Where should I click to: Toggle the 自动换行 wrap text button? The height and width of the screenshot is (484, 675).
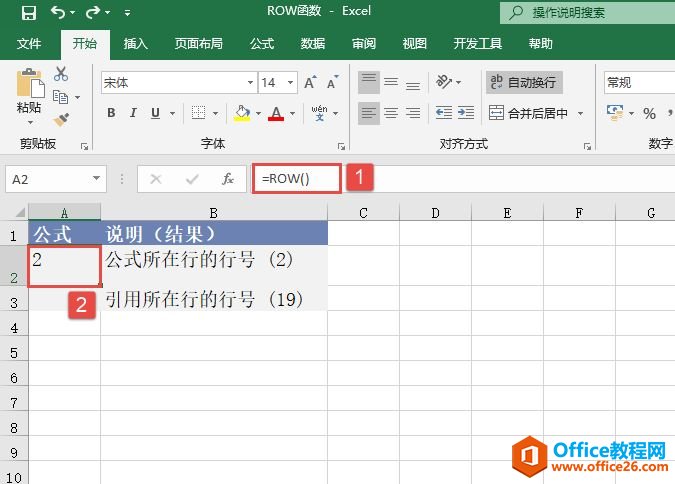524,82
